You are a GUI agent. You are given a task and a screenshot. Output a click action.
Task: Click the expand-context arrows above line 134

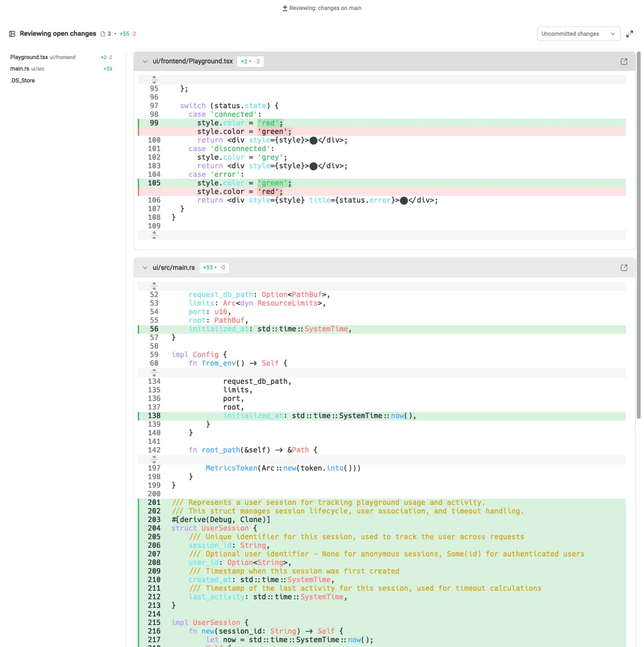click(x=154, y=372)
